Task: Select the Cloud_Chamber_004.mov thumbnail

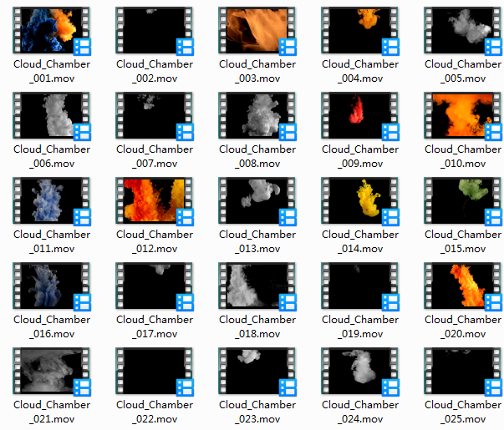Action: pyautogui.click(x=360, y=30)
